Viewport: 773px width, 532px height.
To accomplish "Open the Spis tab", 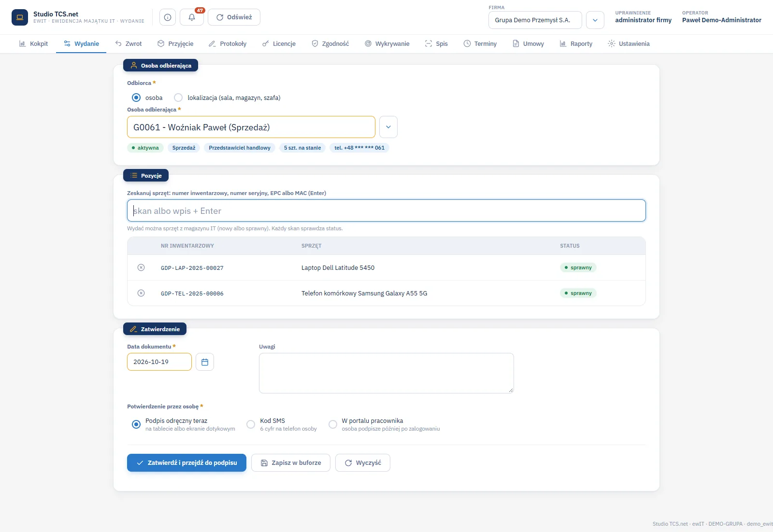I will 436,43.
